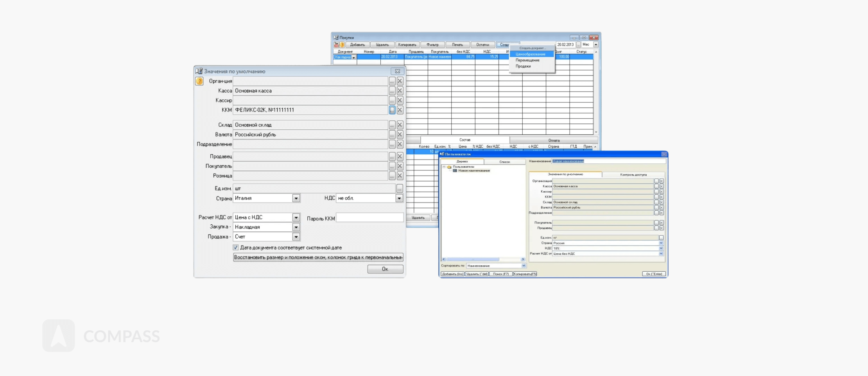Clear the Склад field with X button
Image resolution: width=868 pixels, height=376 pixels.
coord(400,125)
